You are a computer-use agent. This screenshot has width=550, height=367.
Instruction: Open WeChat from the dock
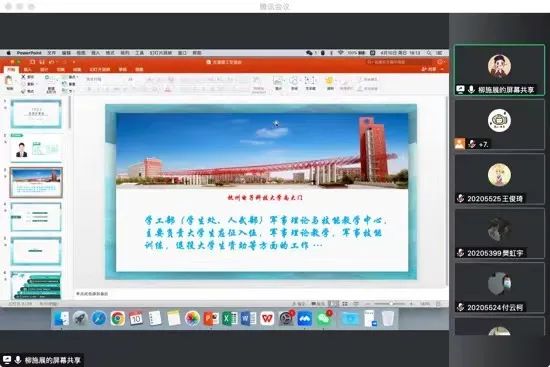tap(323, 319)
